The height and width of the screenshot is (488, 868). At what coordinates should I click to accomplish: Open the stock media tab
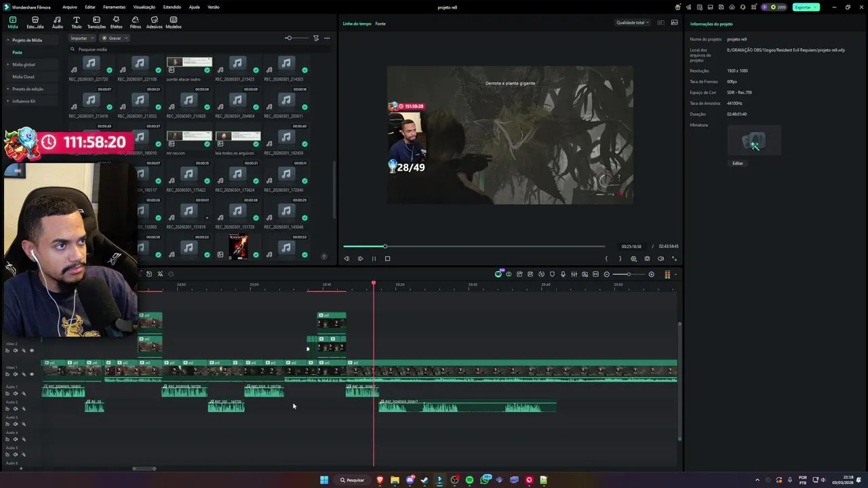click(35, 22)
